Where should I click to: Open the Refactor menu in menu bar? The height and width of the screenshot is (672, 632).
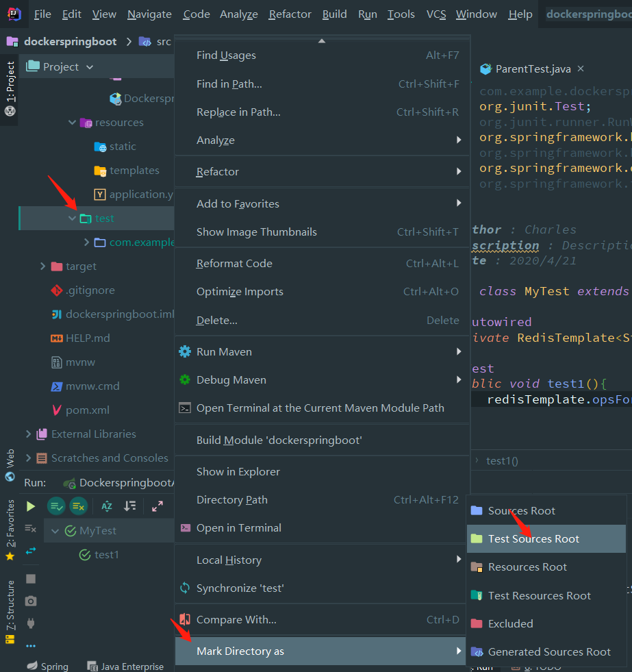290,14
